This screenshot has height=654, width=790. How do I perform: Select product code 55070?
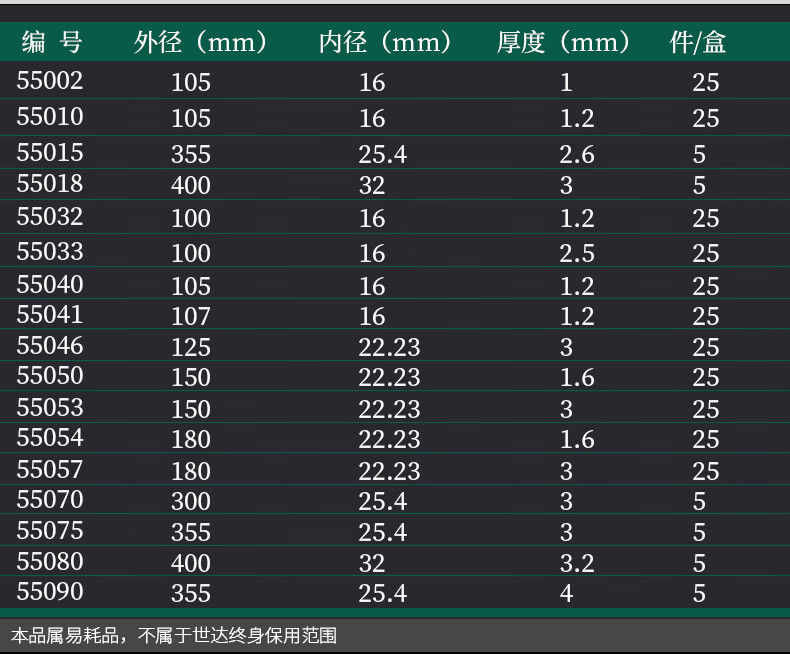pyautogui.click(x=50, y=499)
